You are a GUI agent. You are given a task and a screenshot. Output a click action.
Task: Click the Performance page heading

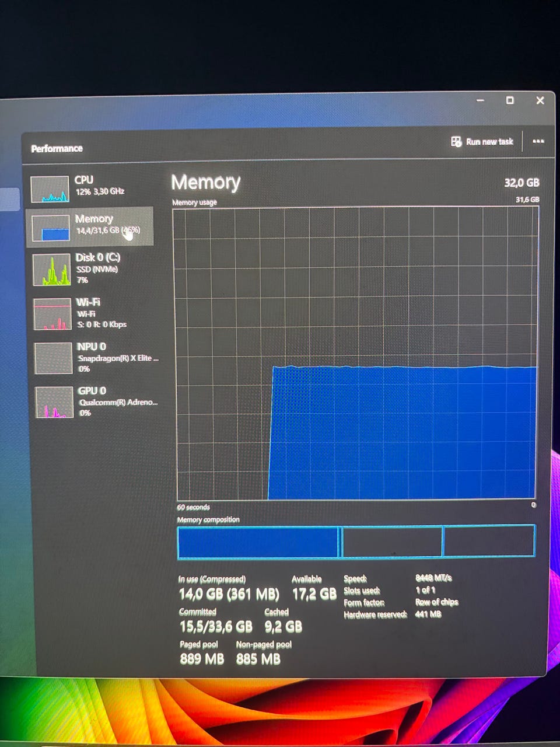[57, 148]
